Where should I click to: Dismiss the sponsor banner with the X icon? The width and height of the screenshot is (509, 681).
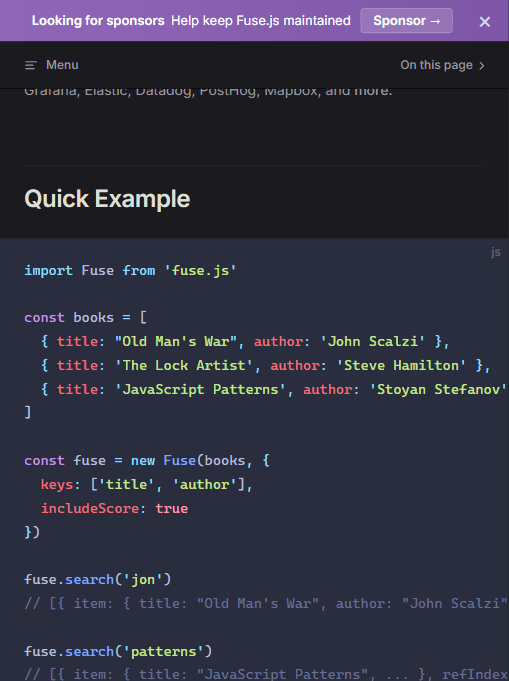[x=485, y=22]
